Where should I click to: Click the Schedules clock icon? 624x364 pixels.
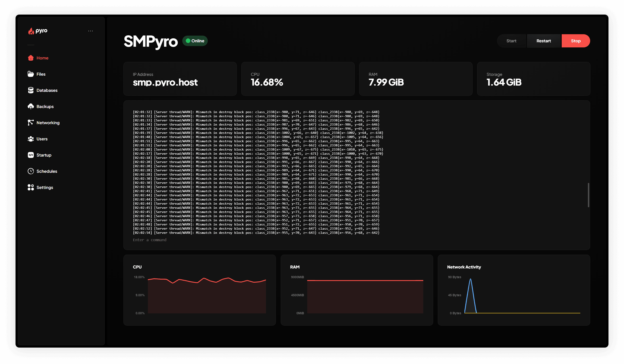pyautogui.click(x=31, y=171)
